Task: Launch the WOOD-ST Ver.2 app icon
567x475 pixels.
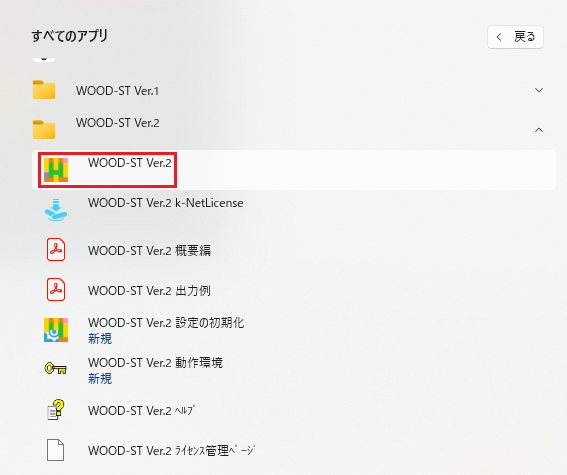Action: coord(56,170)
